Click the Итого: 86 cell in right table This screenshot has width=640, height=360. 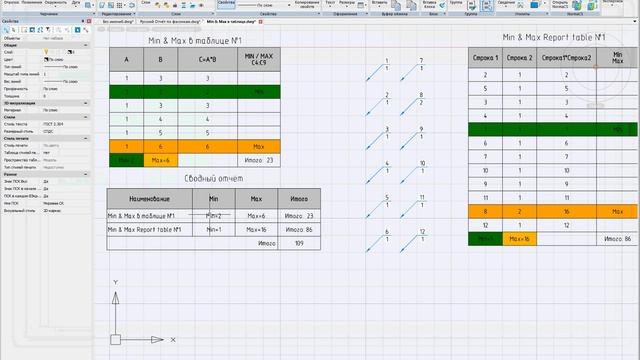click(x=617, y=239)
